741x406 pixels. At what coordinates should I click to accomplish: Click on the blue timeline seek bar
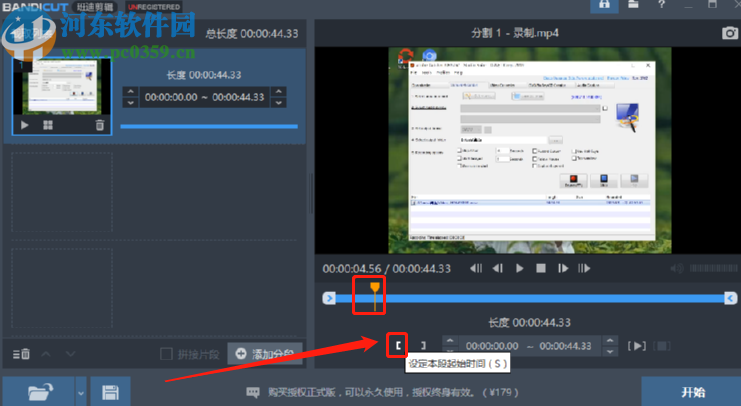pos(530,298)
